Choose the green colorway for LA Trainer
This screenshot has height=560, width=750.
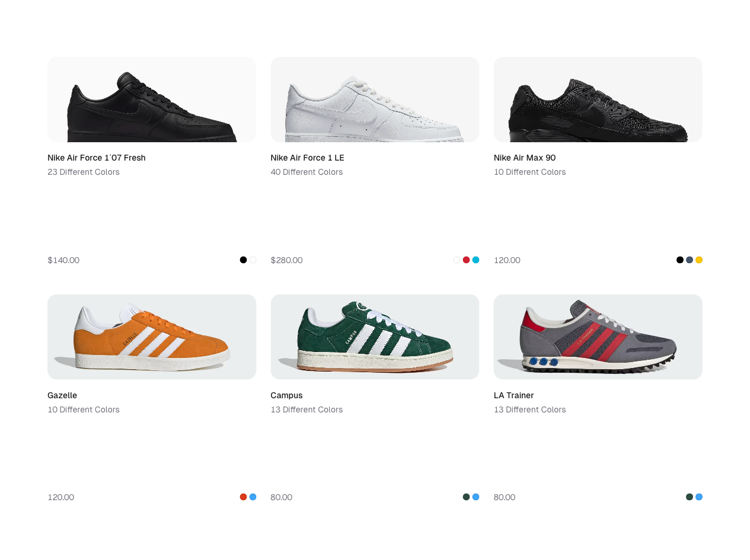[x=689, y=497]
